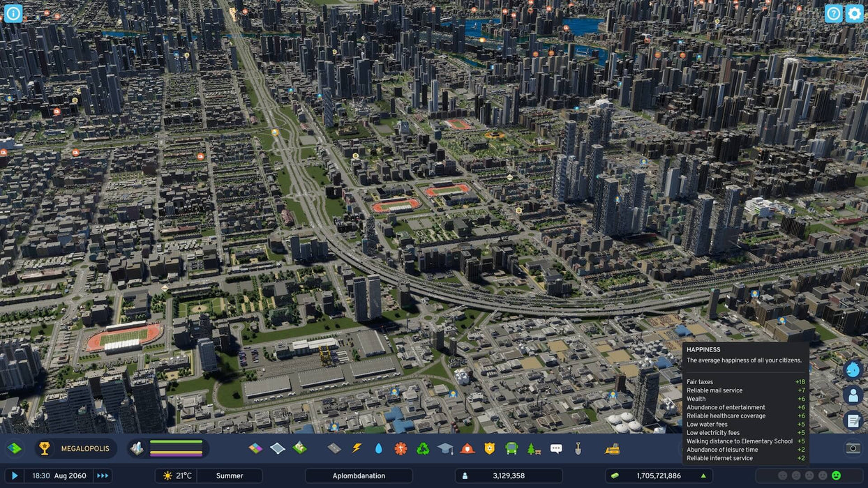The image size is (868, 488).
Task: Click the city name Aplombdanation
Action: point(359,475)
